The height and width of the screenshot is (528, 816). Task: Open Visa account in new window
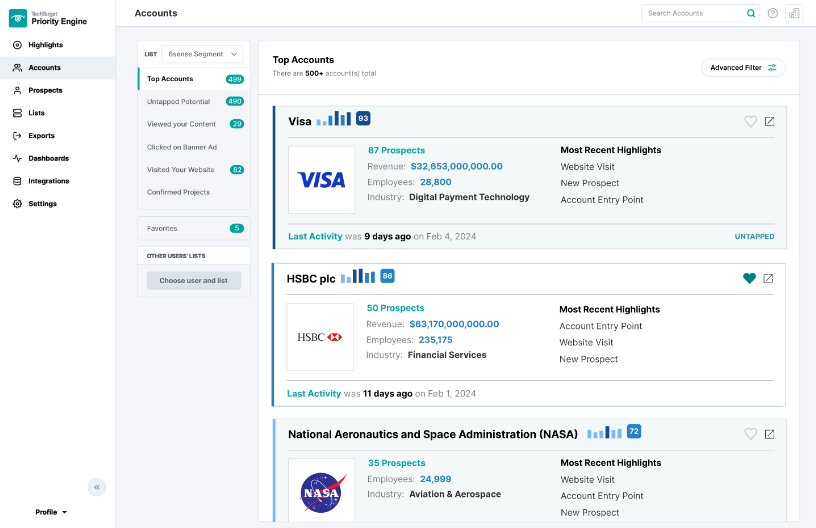(769, 121)
